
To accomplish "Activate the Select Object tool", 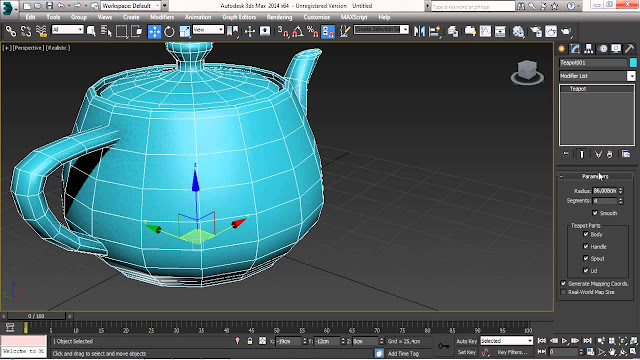I will [91, 31].
